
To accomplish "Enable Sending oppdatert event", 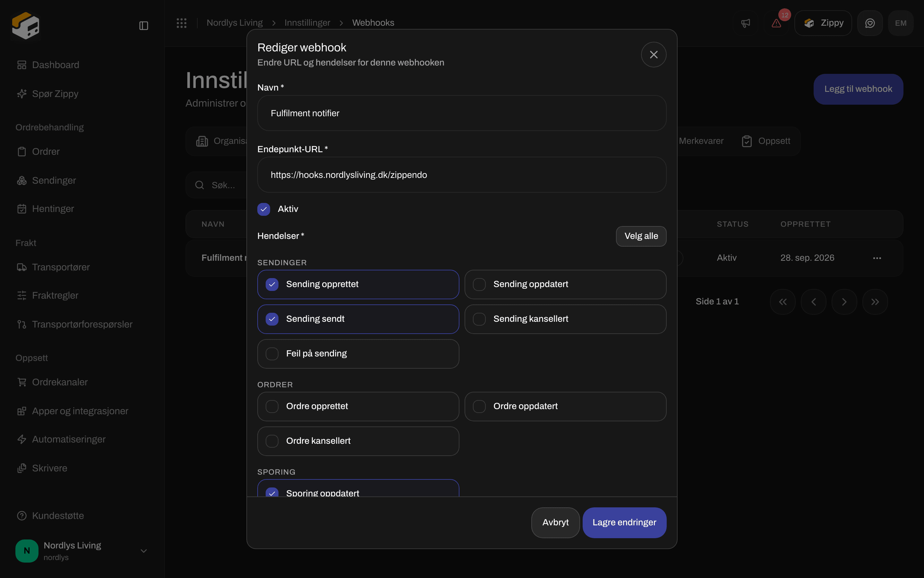I will click(565, 285).
